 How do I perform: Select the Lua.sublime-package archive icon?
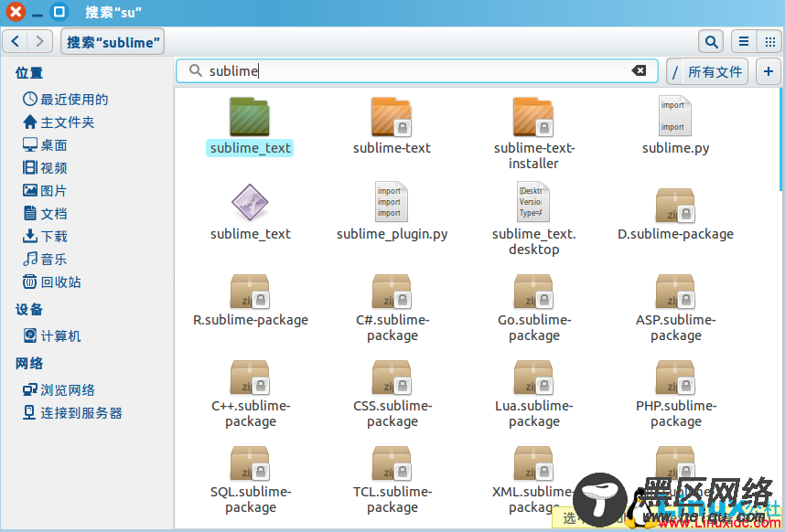(x=533, y=377)
